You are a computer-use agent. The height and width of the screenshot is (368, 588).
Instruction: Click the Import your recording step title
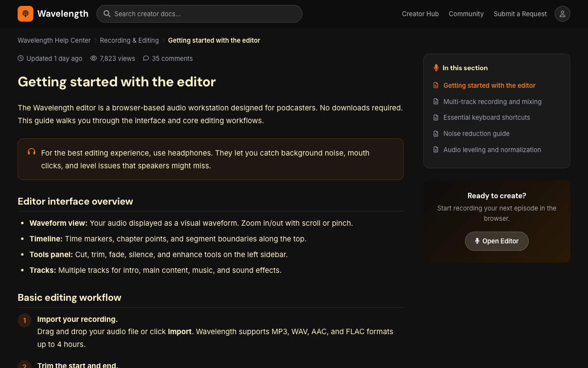coord(77,319)
